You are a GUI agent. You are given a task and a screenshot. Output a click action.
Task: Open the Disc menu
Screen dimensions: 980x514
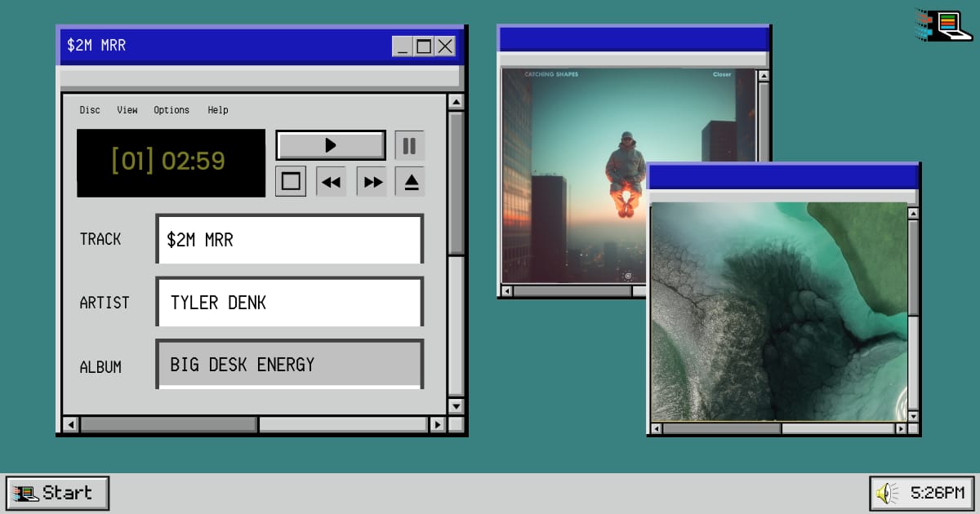(90, 110)
